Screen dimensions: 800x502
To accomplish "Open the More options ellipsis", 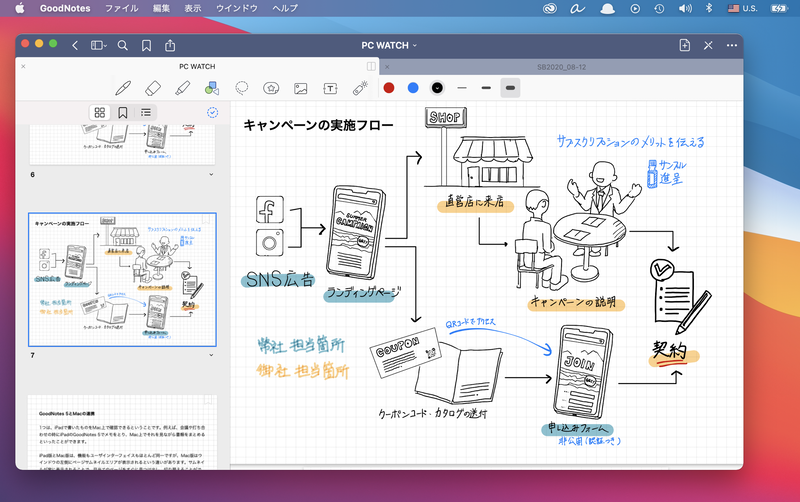I will point(732,45).
